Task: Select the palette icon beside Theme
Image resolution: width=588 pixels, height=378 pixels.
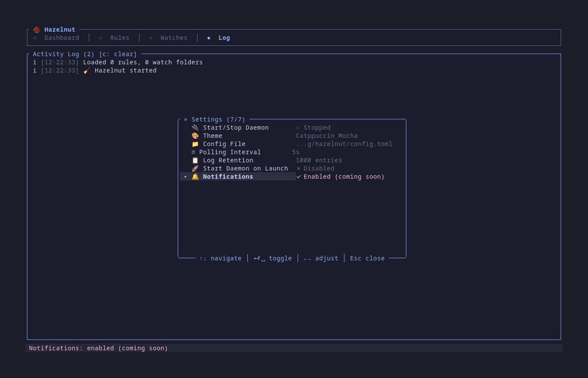Action: tap(195, 136)
